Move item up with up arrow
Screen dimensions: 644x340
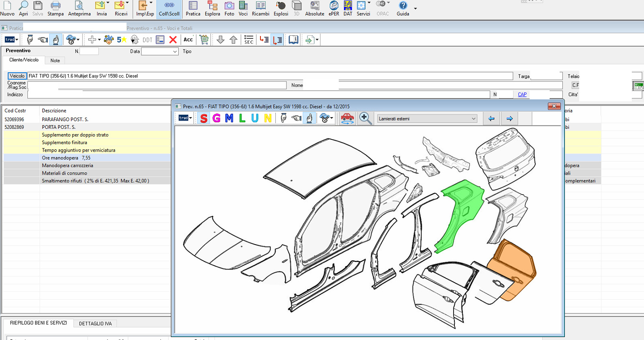click(234, 40)
